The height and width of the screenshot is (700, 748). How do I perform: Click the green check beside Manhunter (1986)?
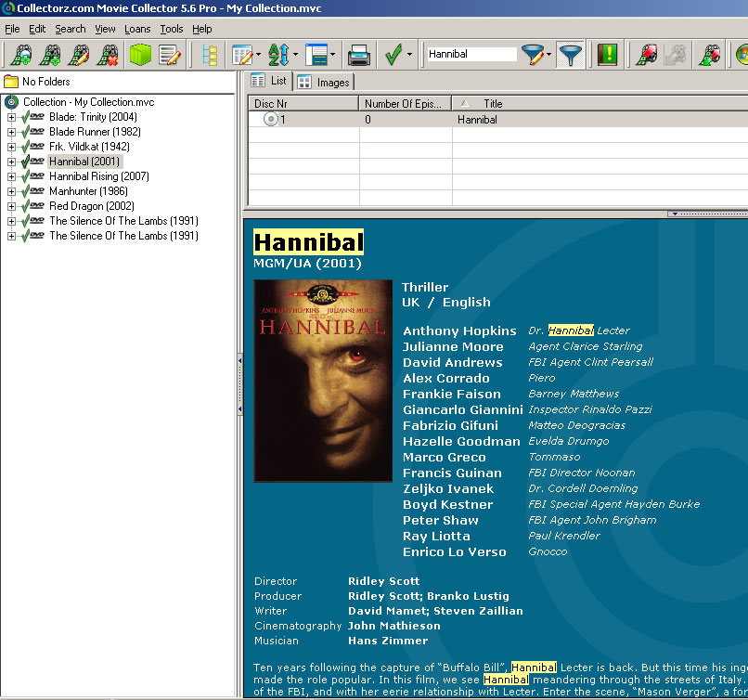point(25,191)
